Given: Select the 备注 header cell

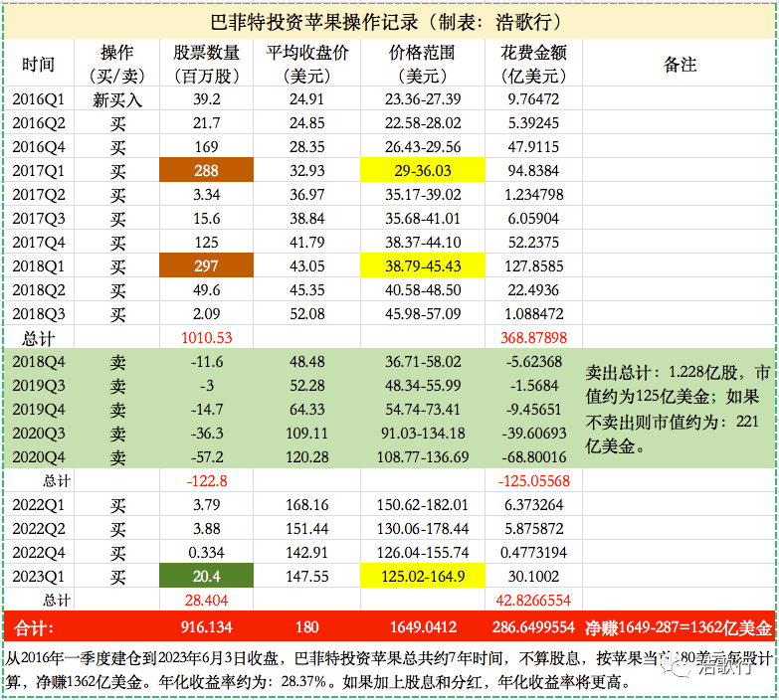Looking at the screenshot, I should click(x=679, y=63).
